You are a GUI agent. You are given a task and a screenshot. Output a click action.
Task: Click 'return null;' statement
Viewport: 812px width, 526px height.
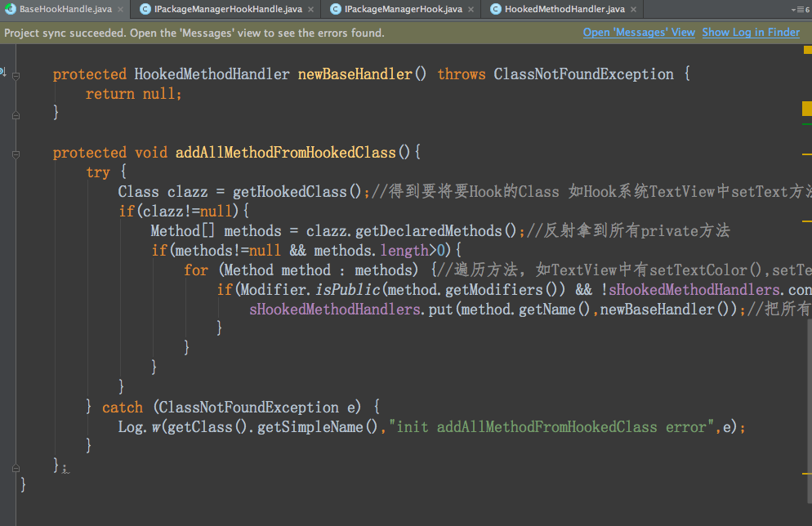point(134,94)
